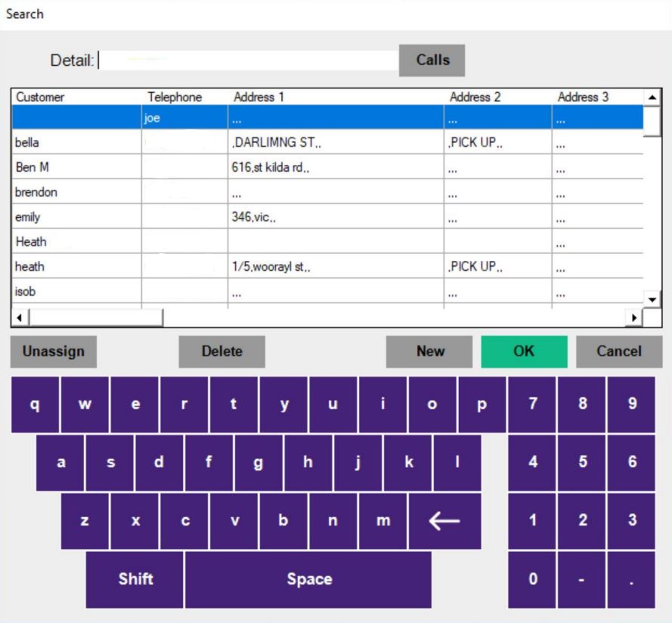Tap the 7 key on numeric pad

[x=532, y=404]
